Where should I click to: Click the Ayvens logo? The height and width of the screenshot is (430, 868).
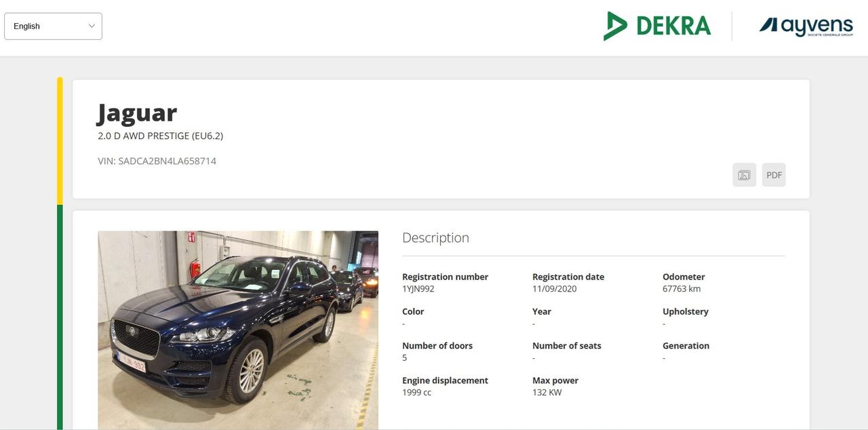[806, 26]
